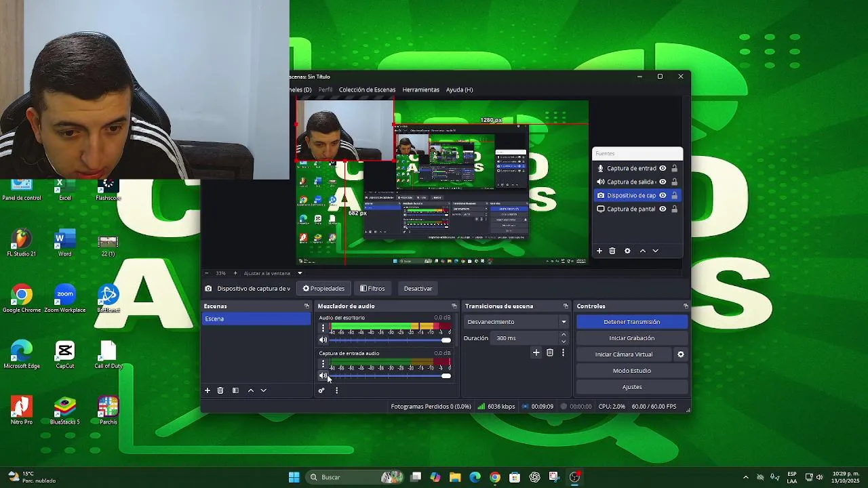Switch to Modo Estudio
This screenshot has width=868, height=488.
[x=631, y=371]
